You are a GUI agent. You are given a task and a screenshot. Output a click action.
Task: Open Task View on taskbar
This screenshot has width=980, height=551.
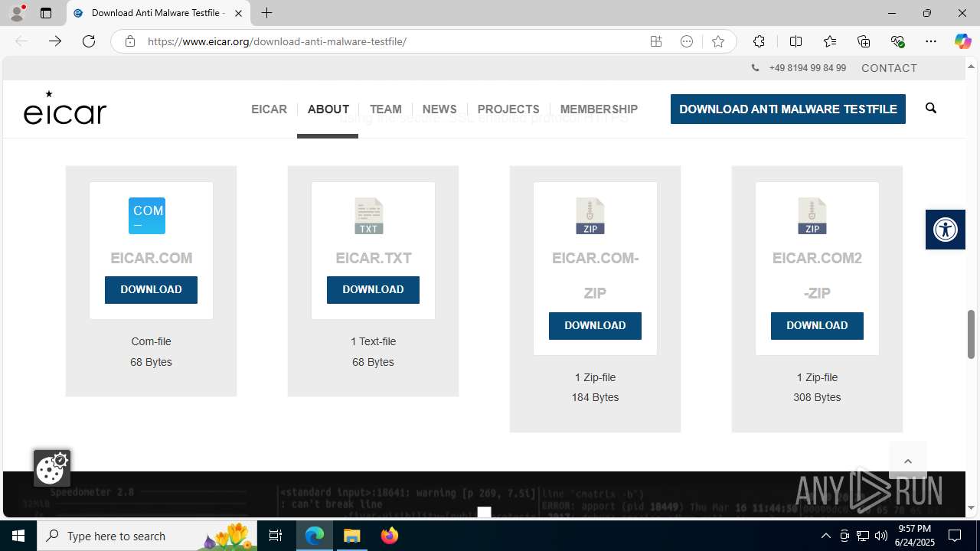pyautogui.click(x=276, y=536)
